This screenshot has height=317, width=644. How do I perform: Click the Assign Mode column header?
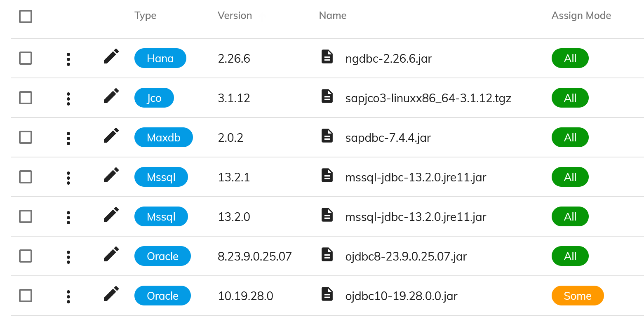[x=581, y=16]
